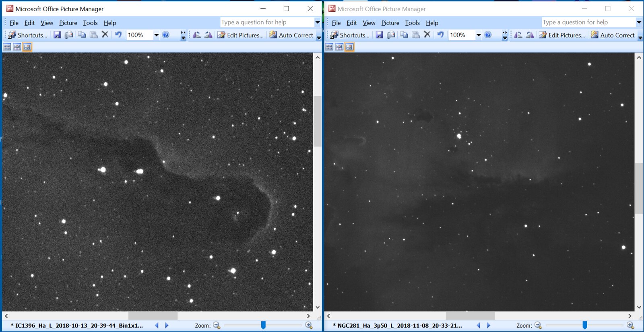This screenshot has height=332, width=644.
Task: Click Edit Pictures... in left window
Action: coord(241,35)
